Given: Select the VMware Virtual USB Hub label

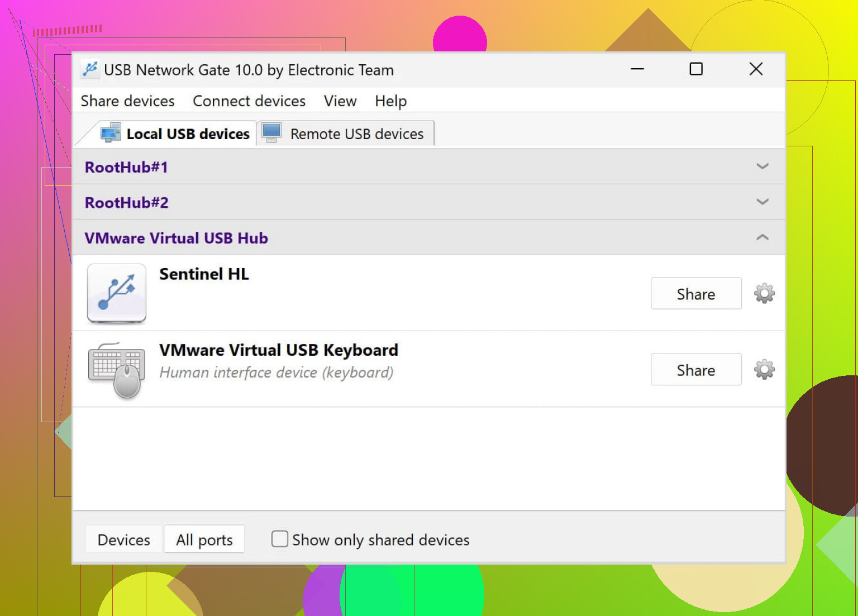Looking at the screenshot, I should 176,238.
